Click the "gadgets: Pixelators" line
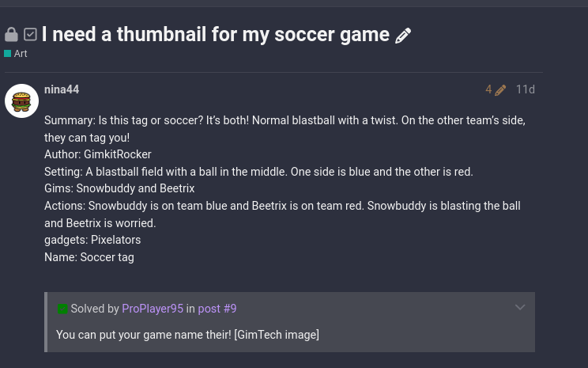 92,240
